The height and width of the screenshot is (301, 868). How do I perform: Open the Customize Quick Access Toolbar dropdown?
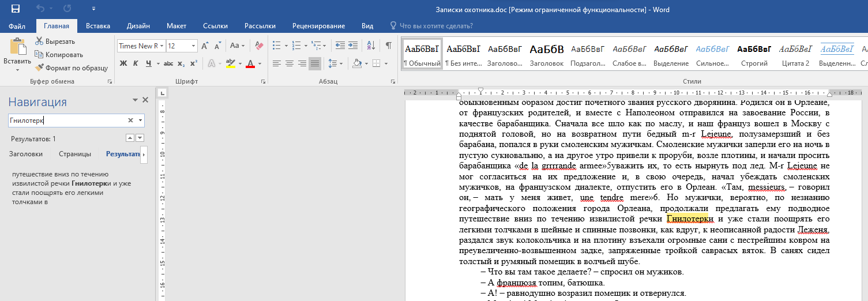click(x=94, y=9)
